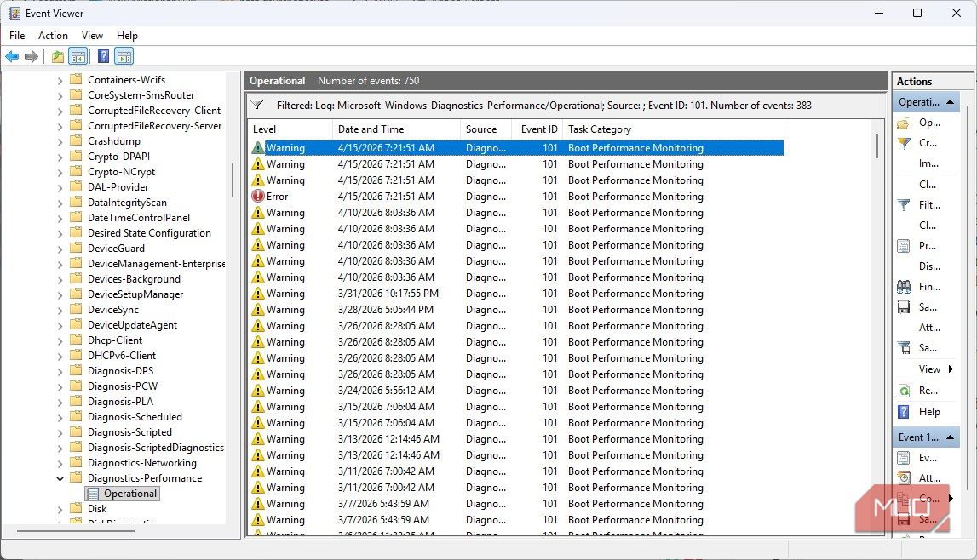Click the Warning icon on the 3/31/2026 10:17:55 PM row
Screen dimensions: 977x560
[x=258, y=293]
